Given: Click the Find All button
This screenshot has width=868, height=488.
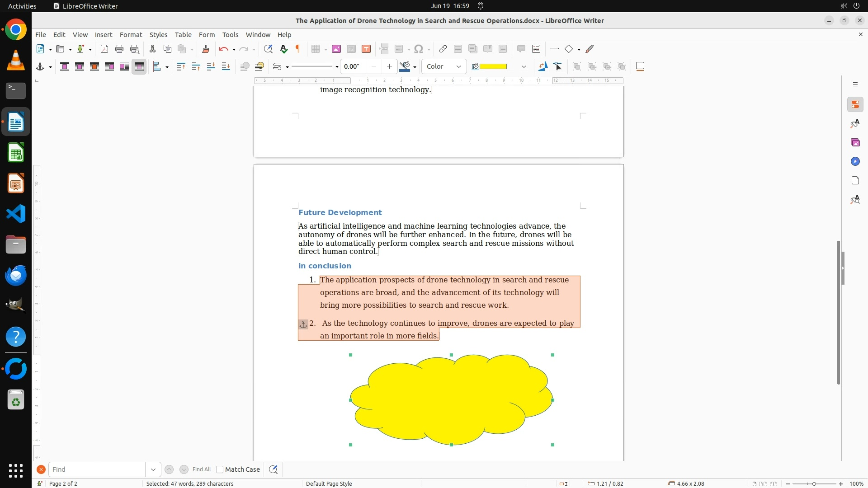Looking at the screenshot, I should [x=201, y=469].
